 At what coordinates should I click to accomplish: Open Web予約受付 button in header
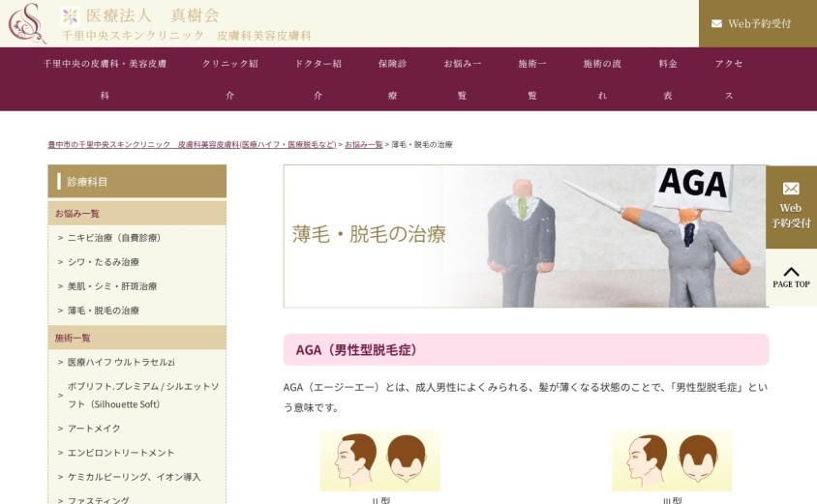758,23
